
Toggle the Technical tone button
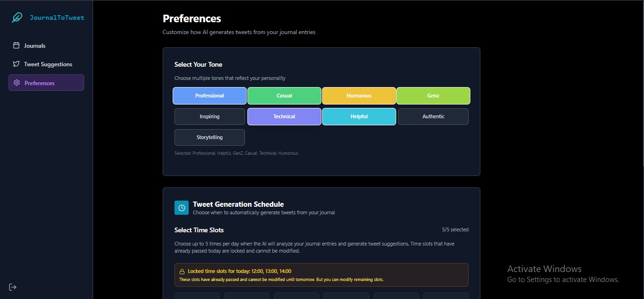coord(284,116)
